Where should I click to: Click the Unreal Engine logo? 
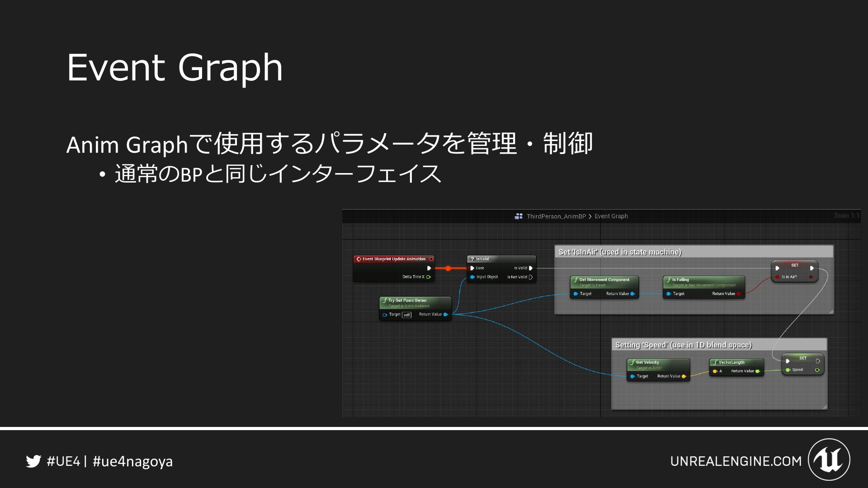click(829, 460)
